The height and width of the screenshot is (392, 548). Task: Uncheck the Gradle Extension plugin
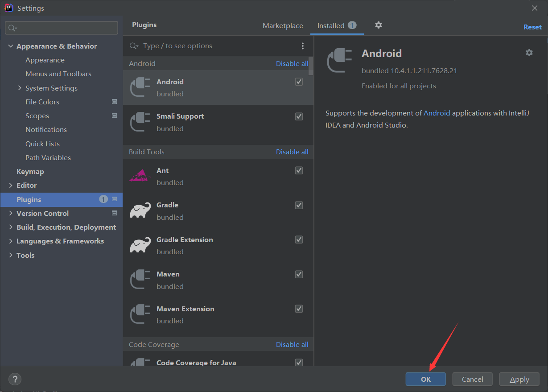point(299,239)
